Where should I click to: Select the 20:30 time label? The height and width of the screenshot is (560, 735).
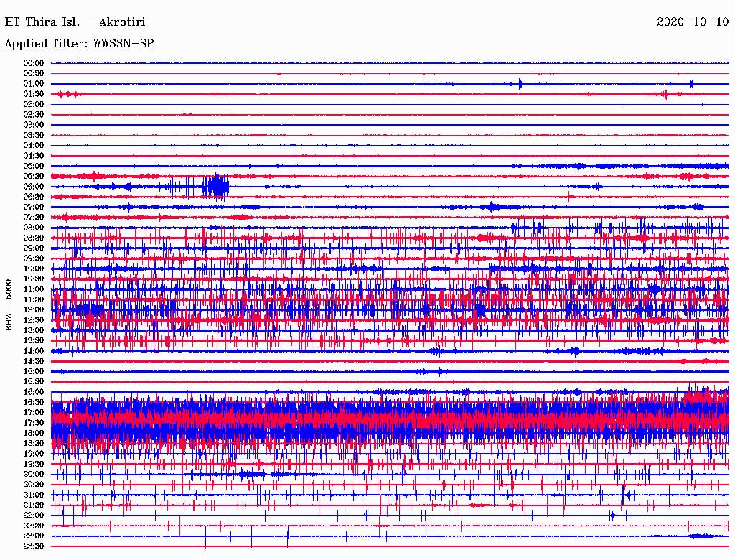(x=33, y=485)
